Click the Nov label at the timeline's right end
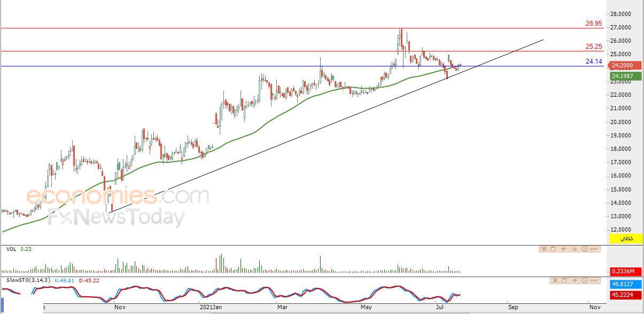Viewport: 644px width, 314px height. click(x=594, y=307)
